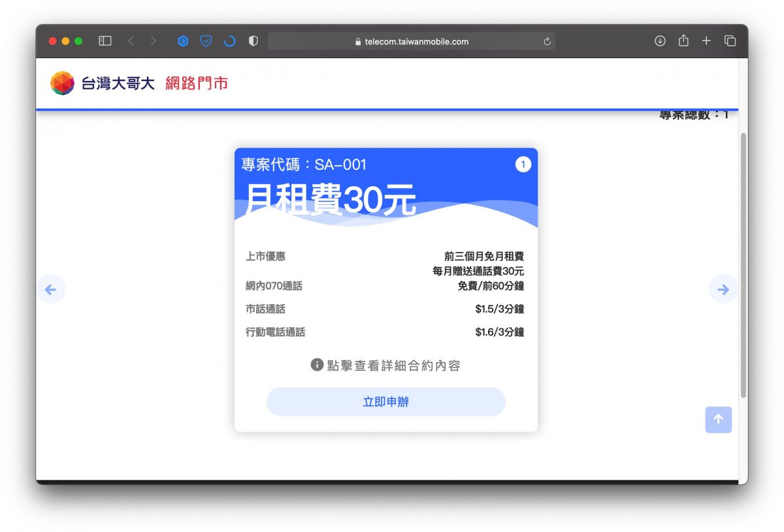Viewport: 784px width, 532px height.
Task: Jump to top with up-arrow button
Action: point(719,420)
